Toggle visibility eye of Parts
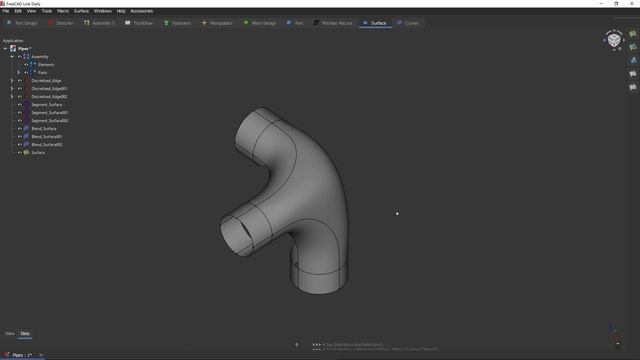This screenshot has width=640, height=360. click(x=26, y=73)
